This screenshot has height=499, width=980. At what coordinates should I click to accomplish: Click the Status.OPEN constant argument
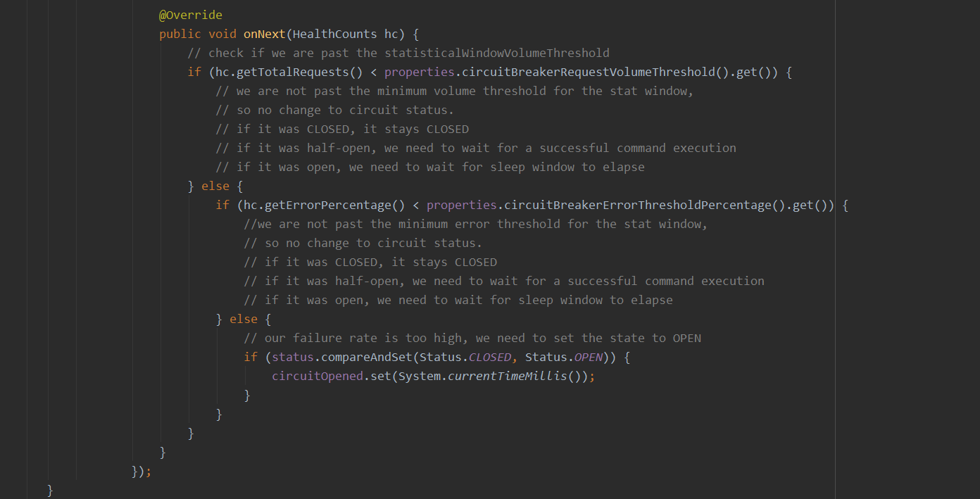click(564, 357)
